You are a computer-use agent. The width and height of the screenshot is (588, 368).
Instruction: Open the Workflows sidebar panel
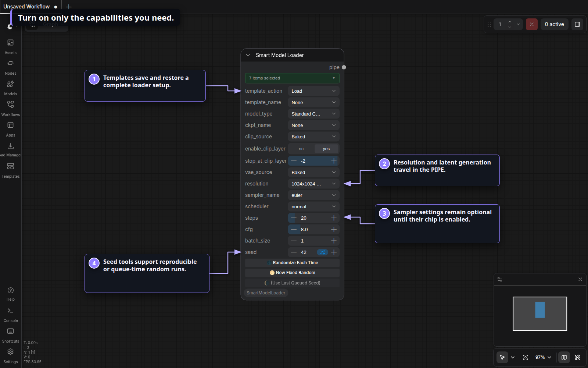tap(10, 109)
